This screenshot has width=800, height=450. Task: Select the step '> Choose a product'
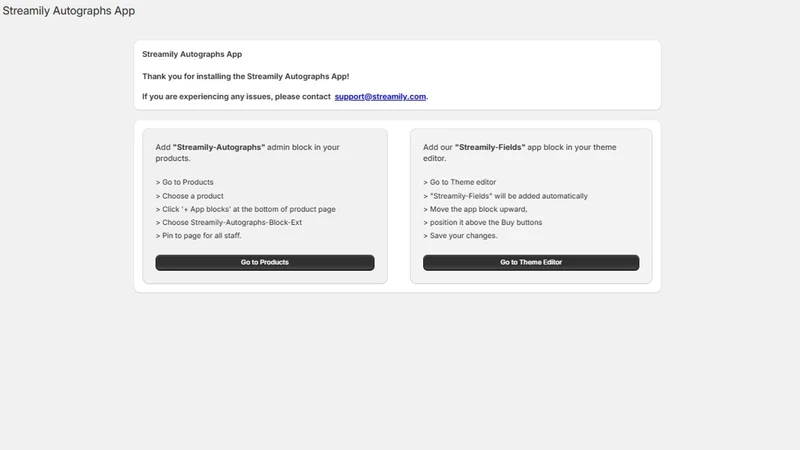click(189, 196)
